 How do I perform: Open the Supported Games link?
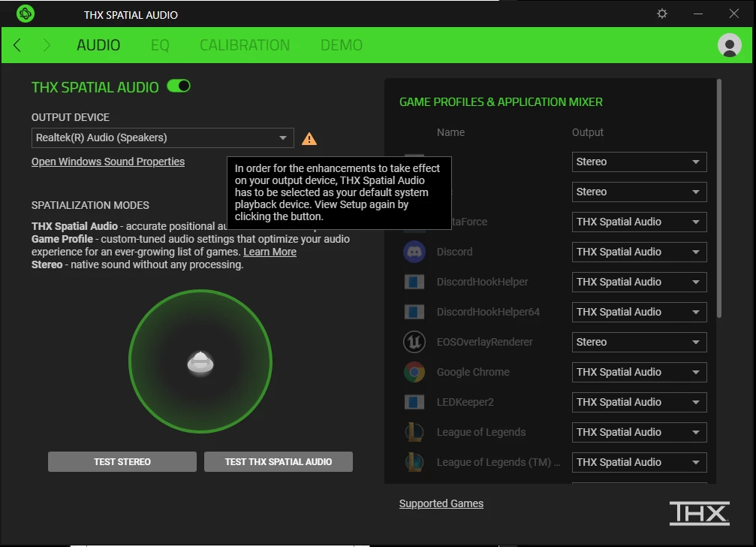[x=441, y=503]
